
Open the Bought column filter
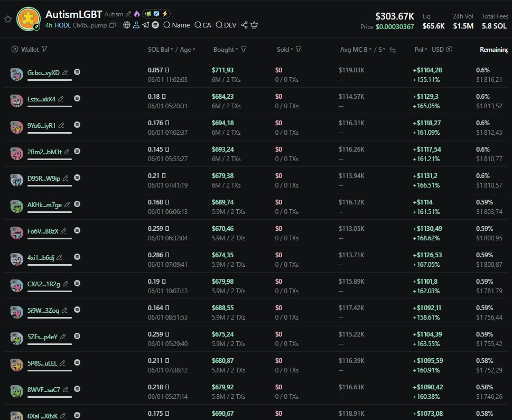(244, 49)
